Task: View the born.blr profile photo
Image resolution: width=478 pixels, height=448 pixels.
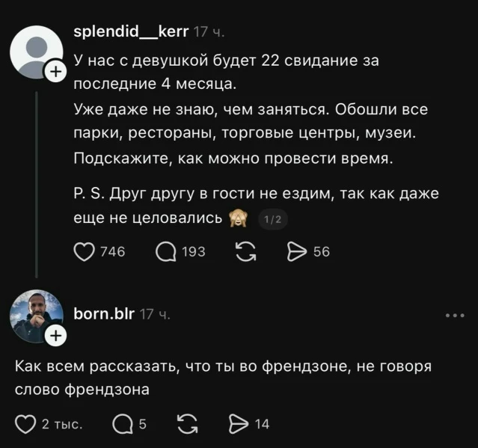Action: 37,316
